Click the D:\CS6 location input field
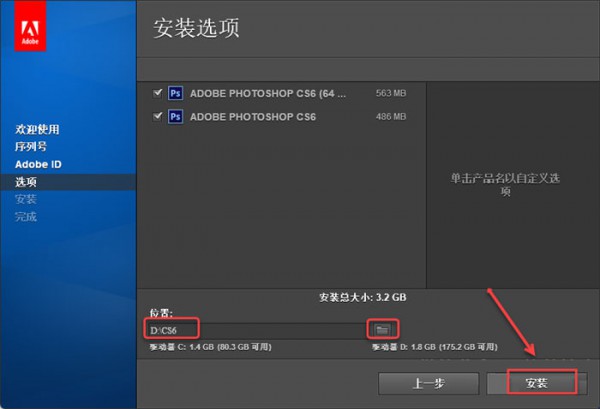This screenshot has width=600, height=409. (256, 330)
